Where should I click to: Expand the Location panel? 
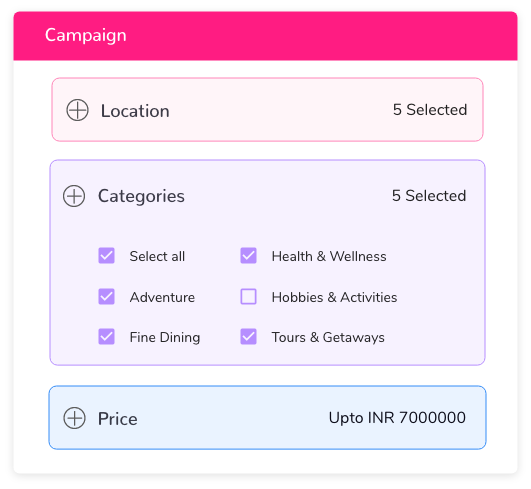(267, 110)
